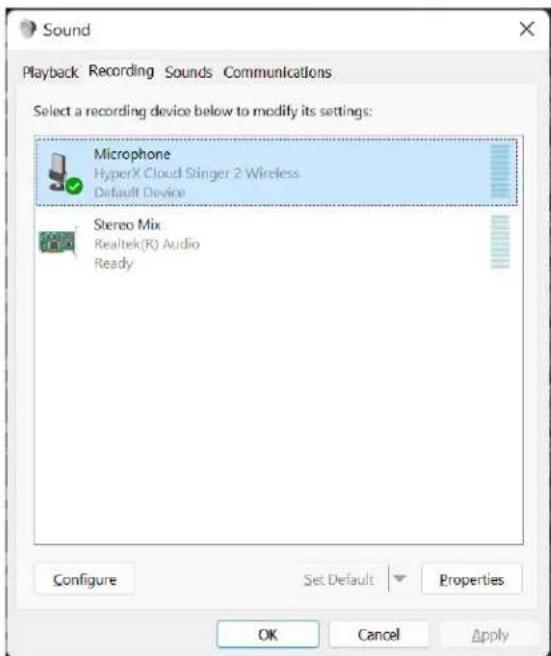This screenshot has width=551, height=656.
Task: Click the Configure button
Action: (85, 579)
